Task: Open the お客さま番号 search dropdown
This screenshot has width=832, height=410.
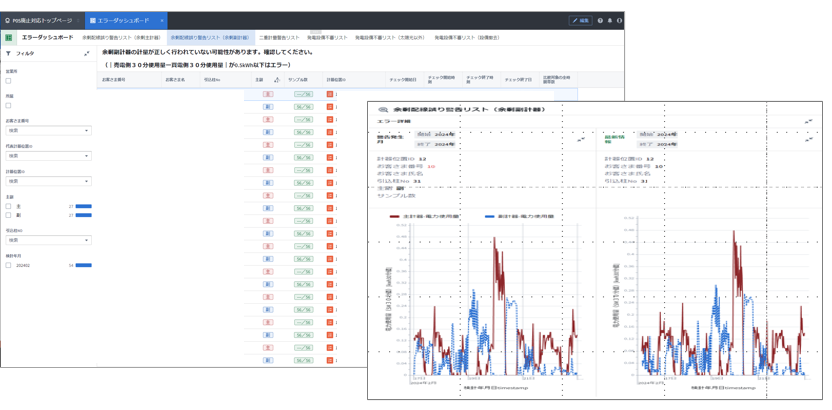Action: coord(49,130)
